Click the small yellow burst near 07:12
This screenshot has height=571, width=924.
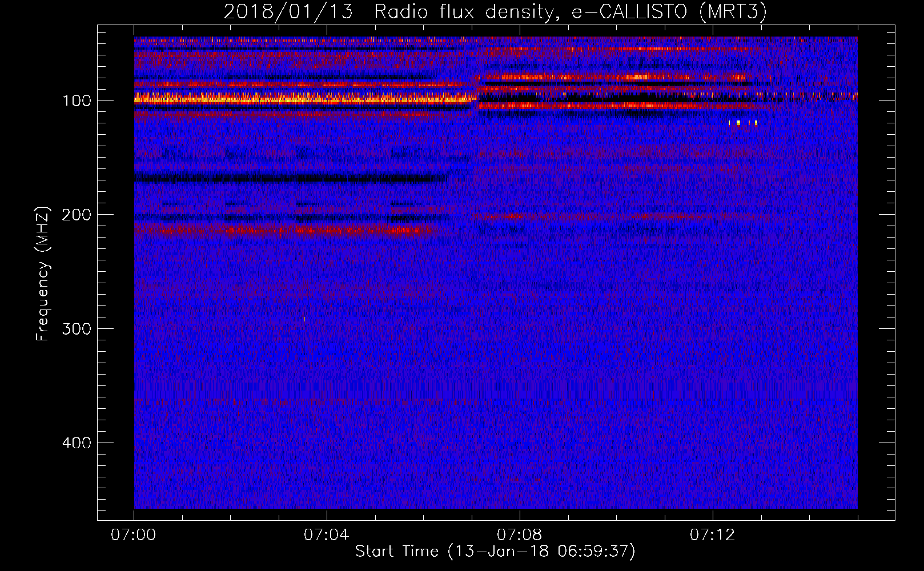pos(743,123)
